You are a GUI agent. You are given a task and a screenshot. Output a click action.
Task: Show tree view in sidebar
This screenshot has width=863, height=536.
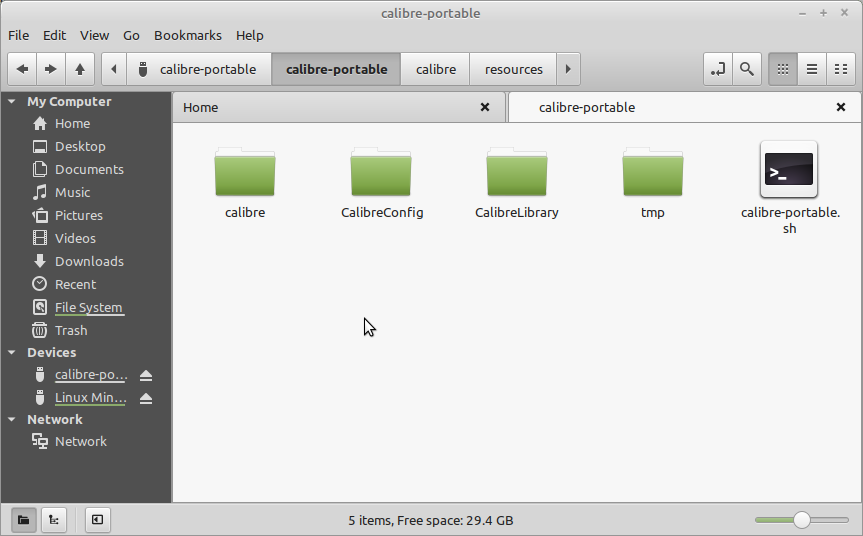click(54, 520)
